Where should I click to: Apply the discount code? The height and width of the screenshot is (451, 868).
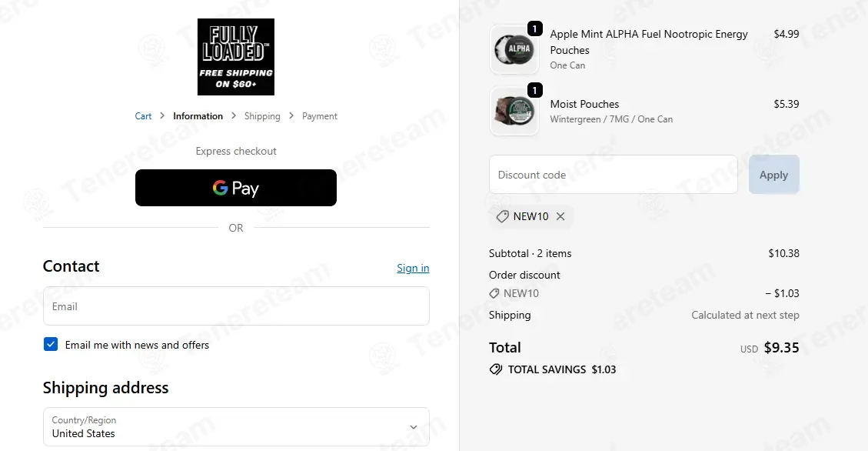773,175
